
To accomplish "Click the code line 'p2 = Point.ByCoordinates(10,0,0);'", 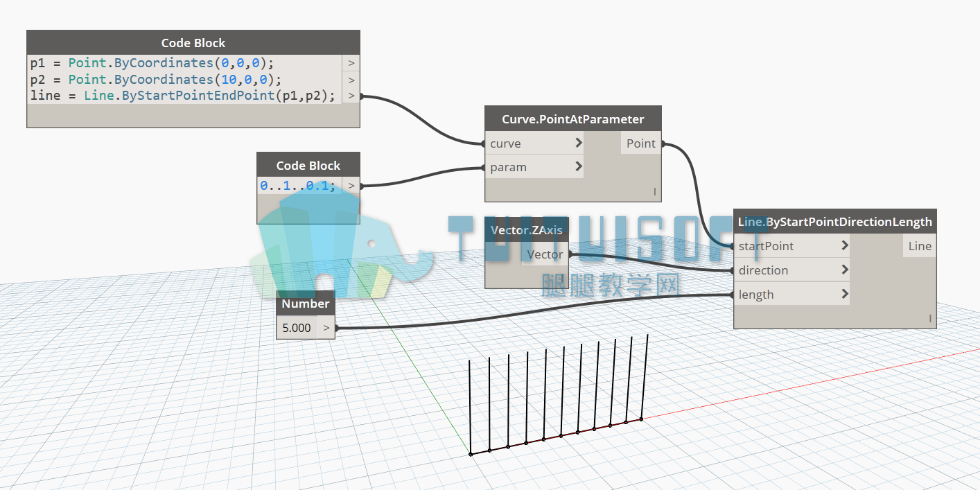I will click(x=156, y=79).
